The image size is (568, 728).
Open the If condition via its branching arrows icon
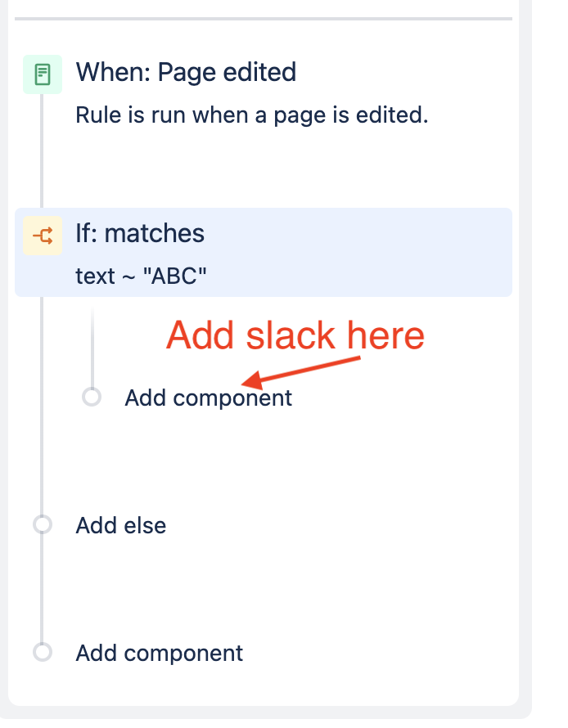tap(42, 234)
